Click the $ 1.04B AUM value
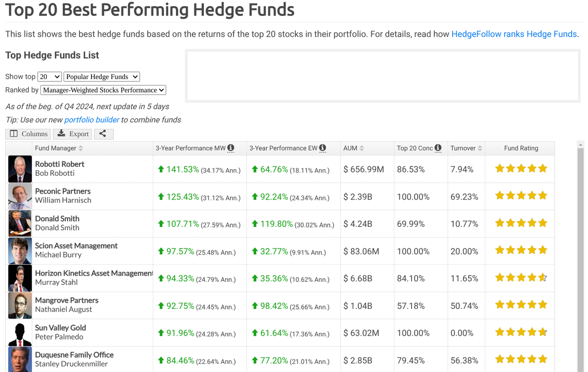Screen dimensions: 588x372 (358, 306)
